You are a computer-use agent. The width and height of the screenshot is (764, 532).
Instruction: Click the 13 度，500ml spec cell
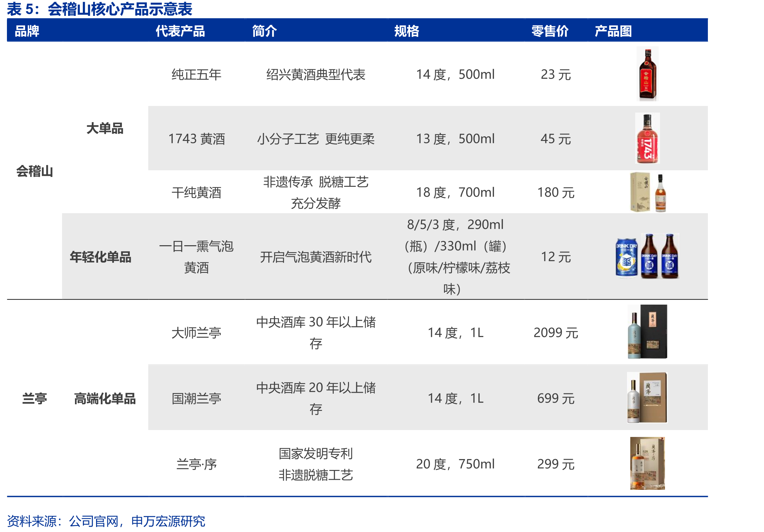(455, 139)
